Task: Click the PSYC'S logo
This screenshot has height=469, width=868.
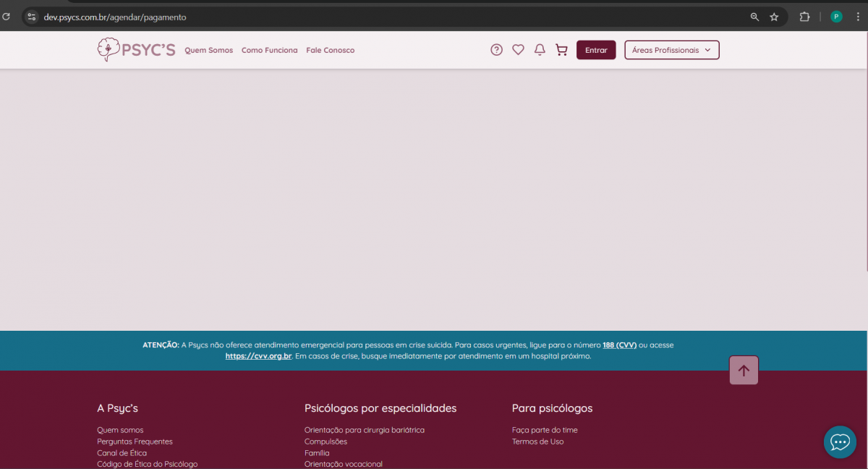Action: click(136, 50)
